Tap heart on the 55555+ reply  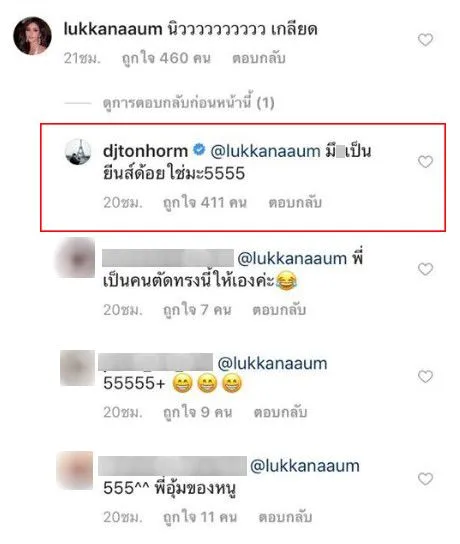425,376
